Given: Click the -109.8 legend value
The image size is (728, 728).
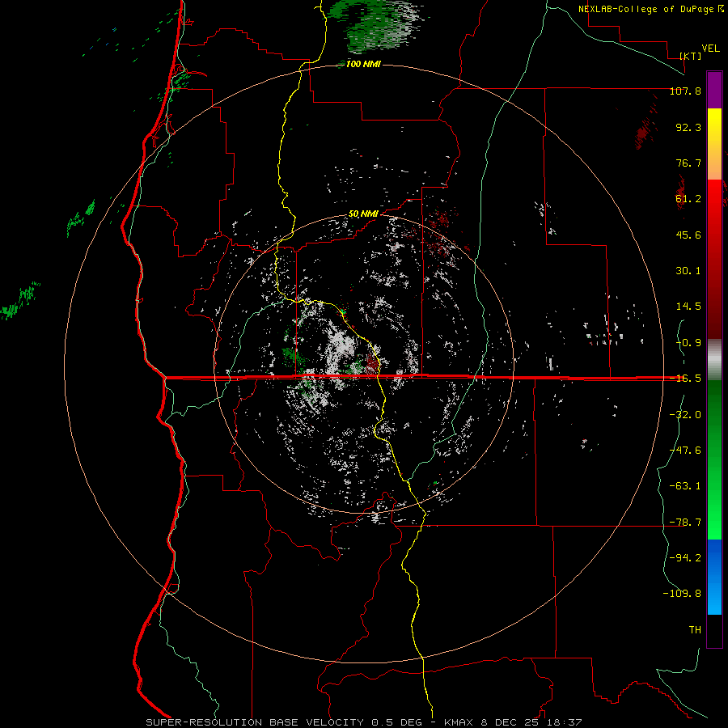Looking at the screenshot, I should 682,594.
